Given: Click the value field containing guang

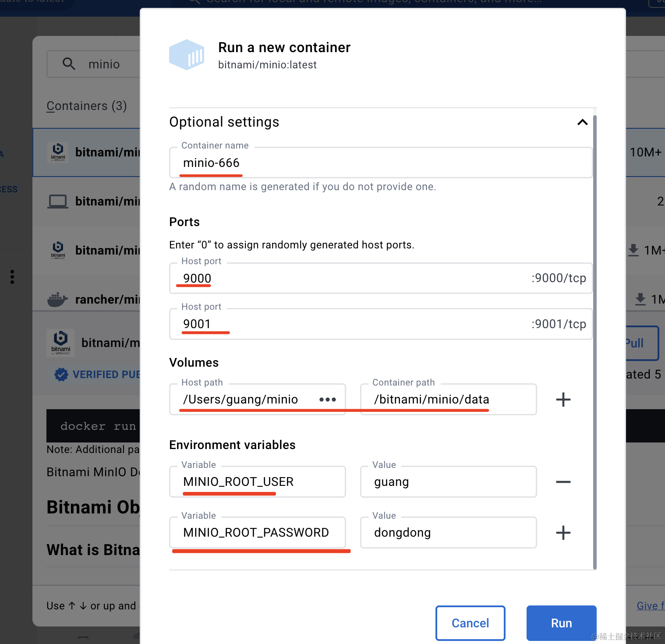Looking at the screenshot, I should 448,482.
